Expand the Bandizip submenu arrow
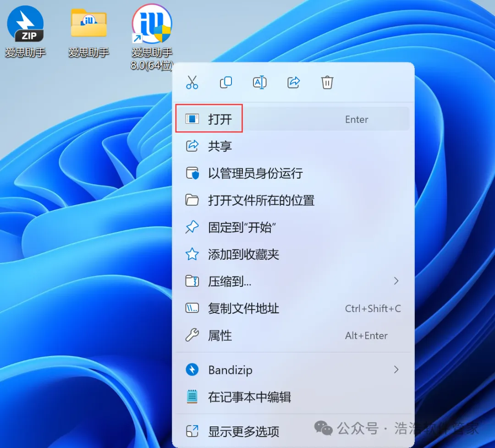 396,370
